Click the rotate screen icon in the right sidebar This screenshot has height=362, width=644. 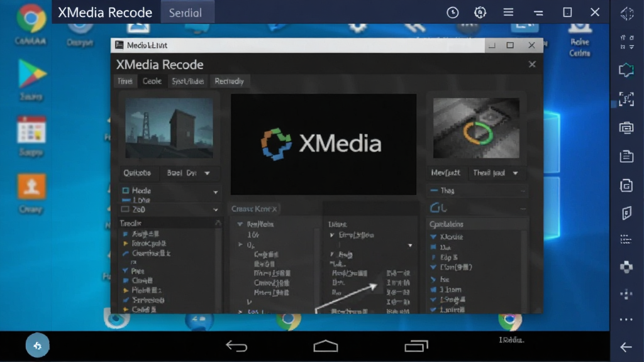626,14
